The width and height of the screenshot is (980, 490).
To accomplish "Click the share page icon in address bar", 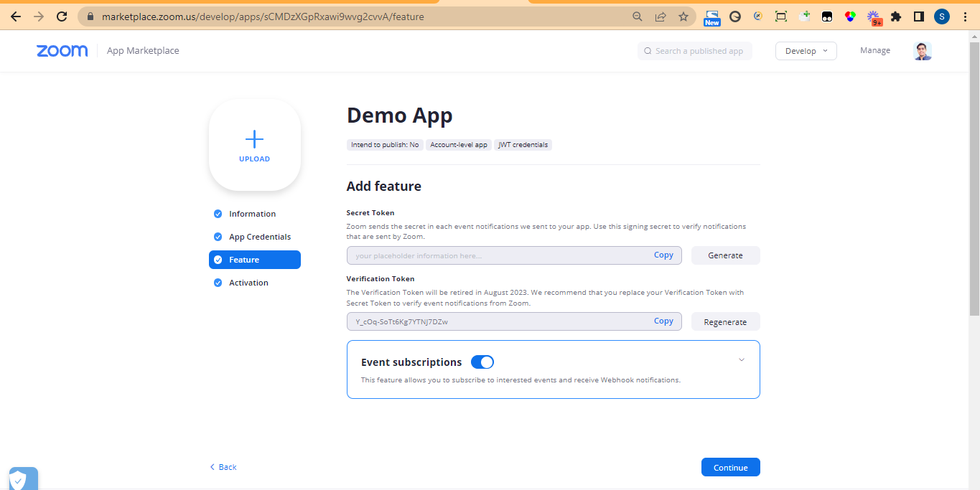I will pyautogui.click(x=660, y=17).
